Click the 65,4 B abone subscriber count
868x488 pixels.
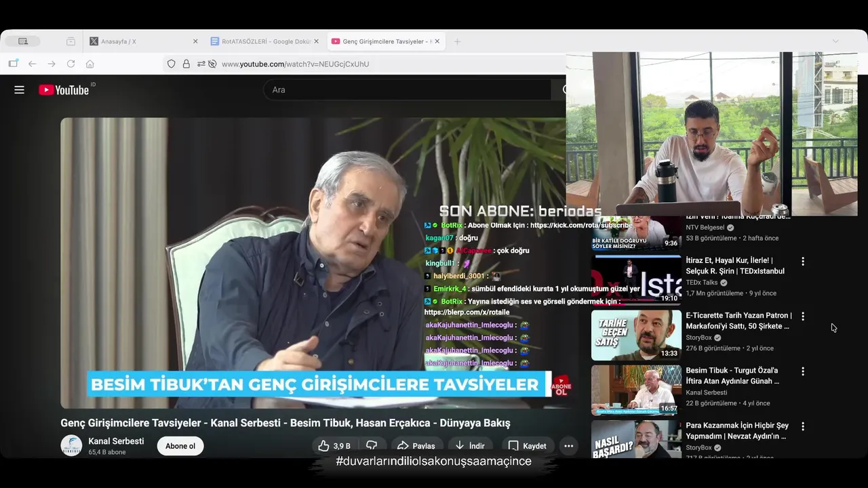tap(107, 452)
